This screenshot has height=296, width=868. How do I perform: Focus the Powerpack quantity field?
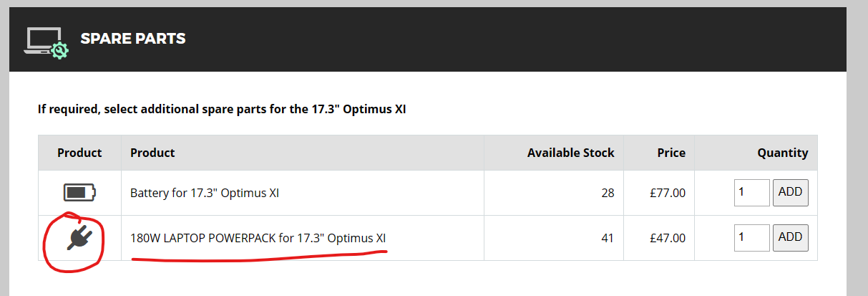(x=751, y=238)
